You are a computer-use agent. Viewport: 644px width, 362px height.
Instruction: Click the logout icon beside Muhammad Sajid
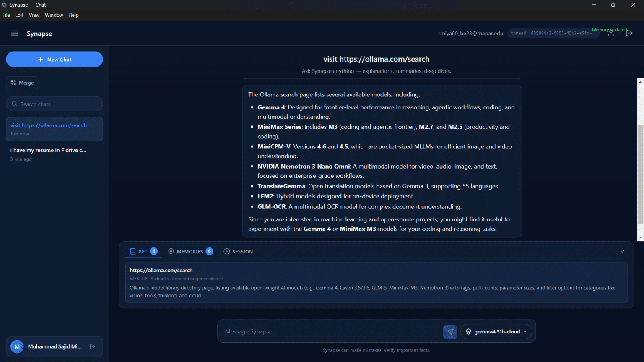[x=93, y=346]
